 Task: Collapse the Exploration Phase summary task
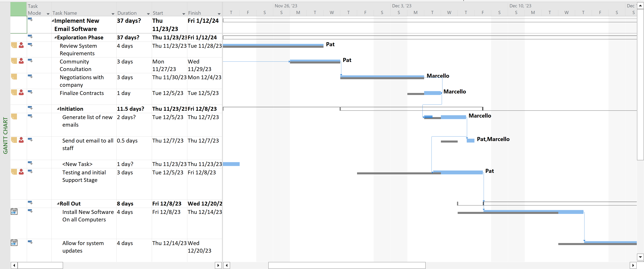(56, 38)
